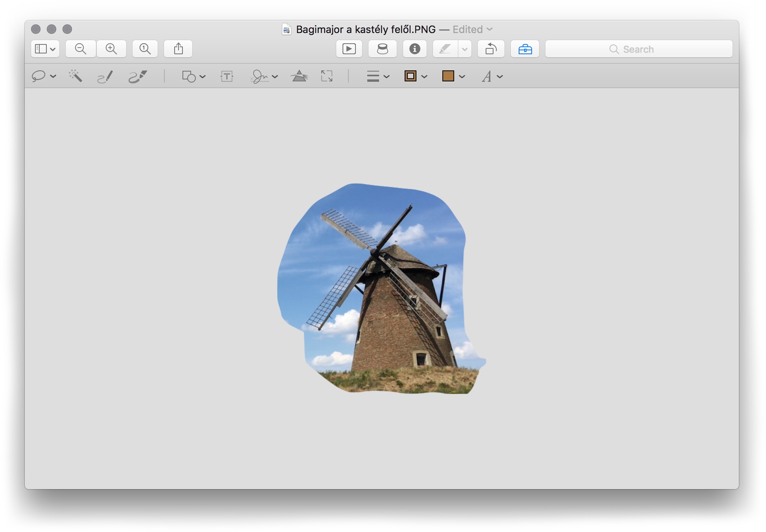The width and height of the screenshot is (766, 532).
Task: Open the Edited document status menu
Action: coord(473,29)
